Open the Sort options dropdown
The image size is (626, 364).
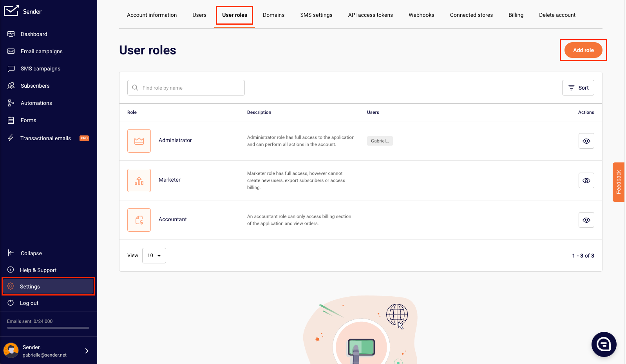click(578, 88)
